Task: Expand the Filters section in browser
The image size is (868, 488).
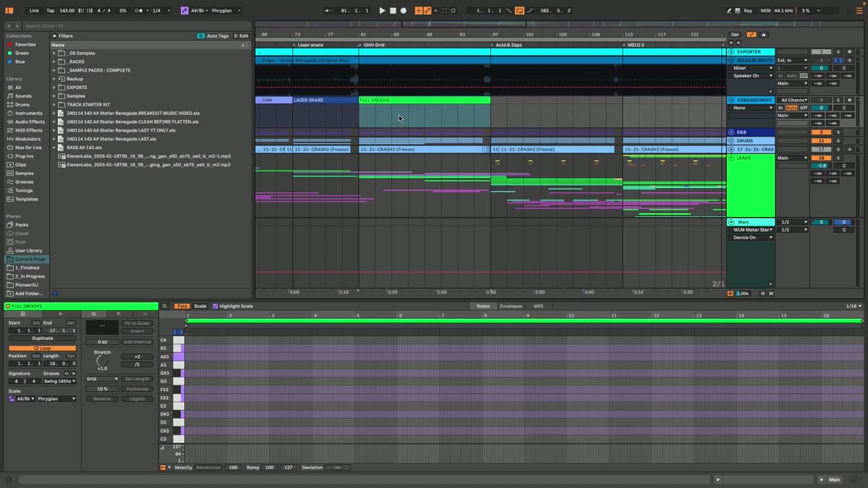Action: [x=55, y=36]
